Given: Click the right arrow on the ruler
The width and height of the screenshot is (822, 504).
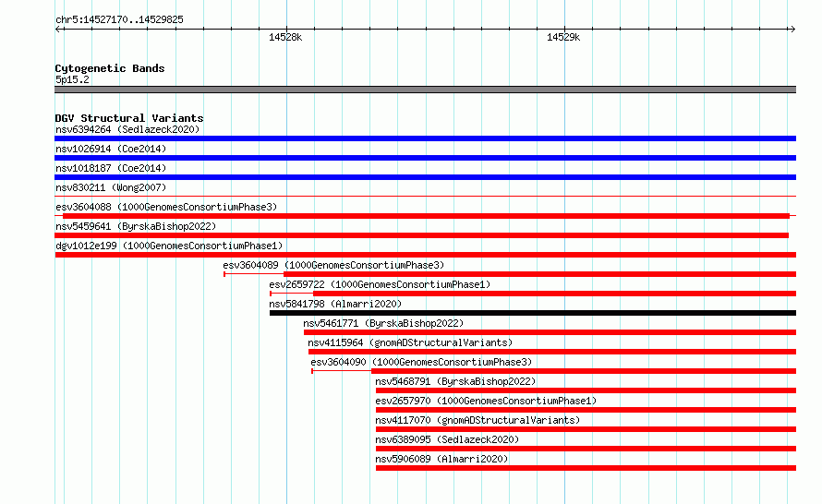Looking at the screenshot, I should tap(792, 29).
